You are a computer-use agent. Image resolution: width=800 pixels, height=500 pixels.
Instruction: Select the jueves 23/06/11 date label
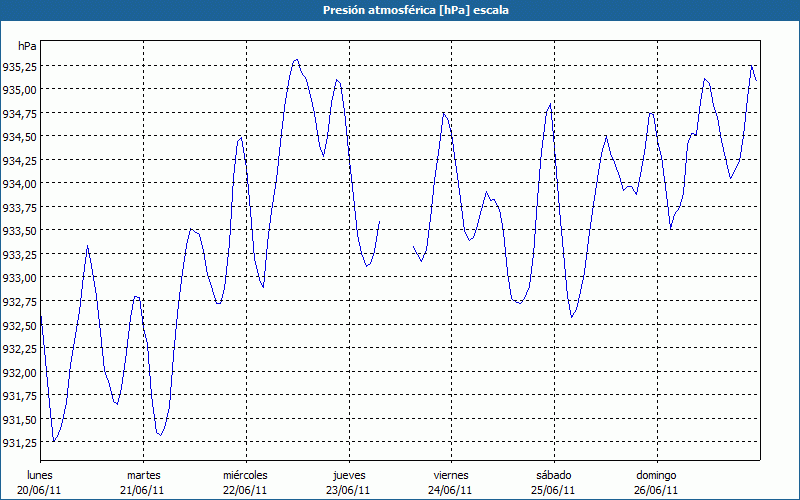point(348,482)
